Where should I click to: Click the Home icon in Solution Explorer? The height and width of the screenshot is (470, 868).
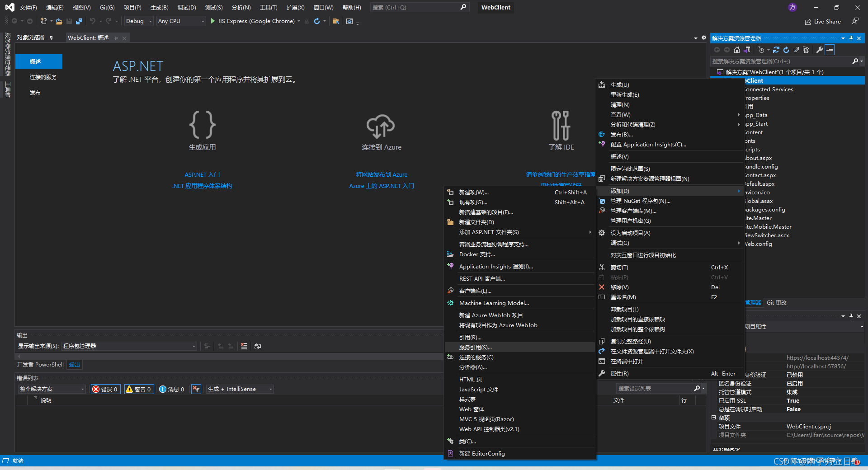[x=737, y=50]
